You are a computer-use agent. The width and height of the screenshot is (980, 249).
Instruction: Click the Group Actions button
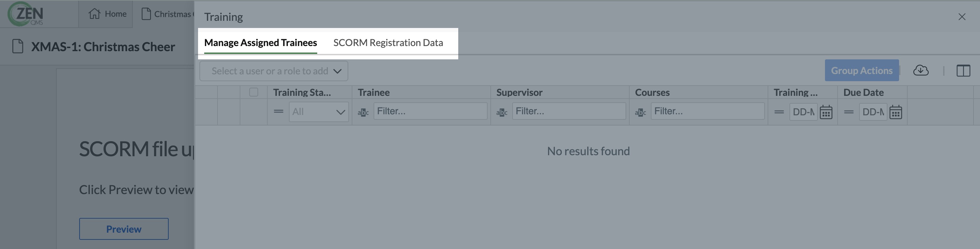[x=862, y=70]
